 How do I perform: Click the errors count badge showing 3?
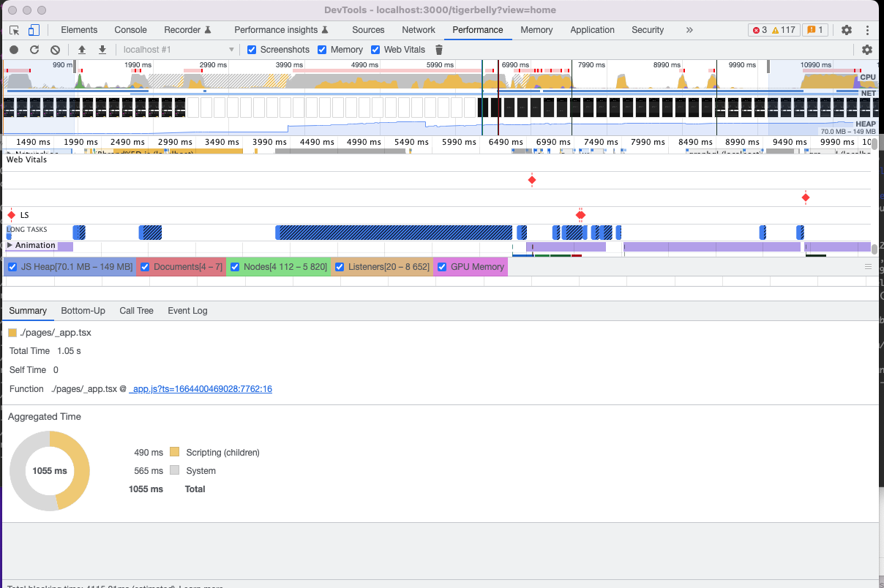(x=760, y=30)
